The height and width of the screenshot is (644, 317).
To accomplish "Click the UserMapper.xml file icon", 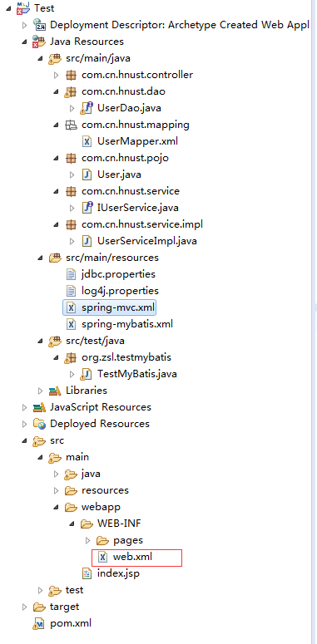I will coord(87,142).
